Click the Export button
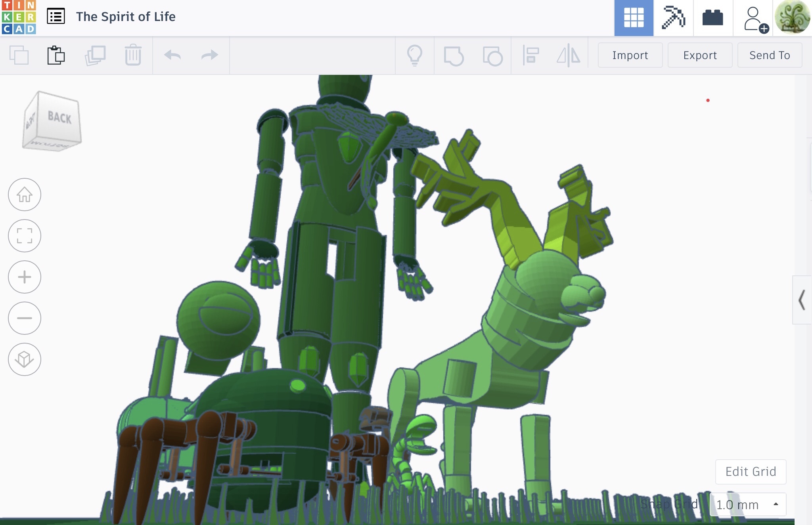The height and width of the screenshot is (525, 812). 700,55
